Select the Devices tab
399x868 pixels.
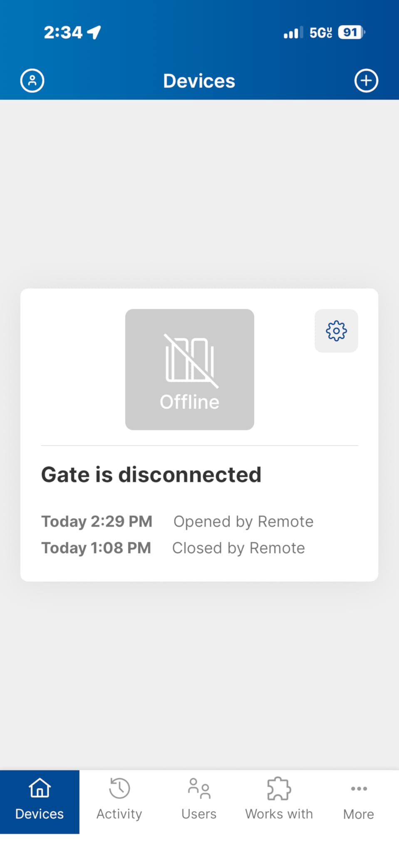coord(40,801)
